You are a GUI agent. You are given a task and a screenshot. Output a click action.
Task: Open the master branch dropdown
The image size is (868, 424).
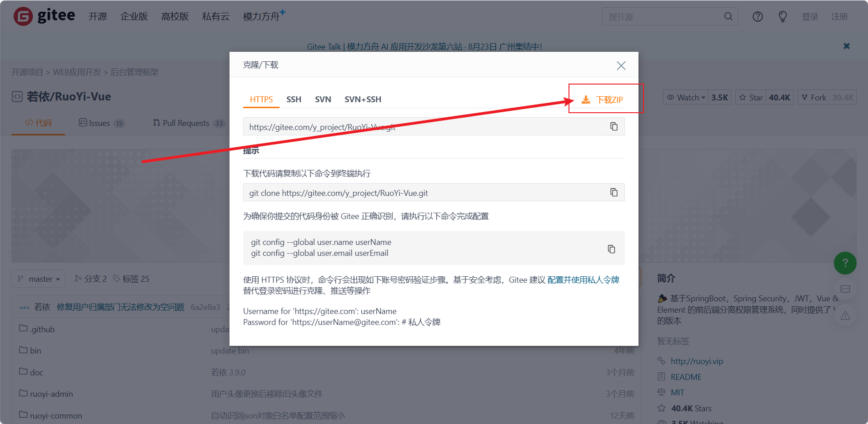click(x=38, y=279)
